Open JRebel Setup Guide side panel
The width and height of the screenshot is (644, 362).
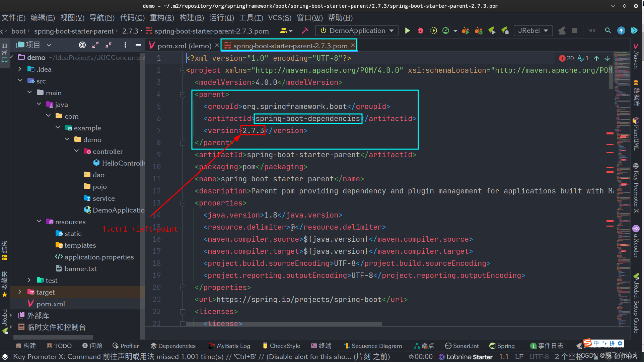click(x=636, y=303)
